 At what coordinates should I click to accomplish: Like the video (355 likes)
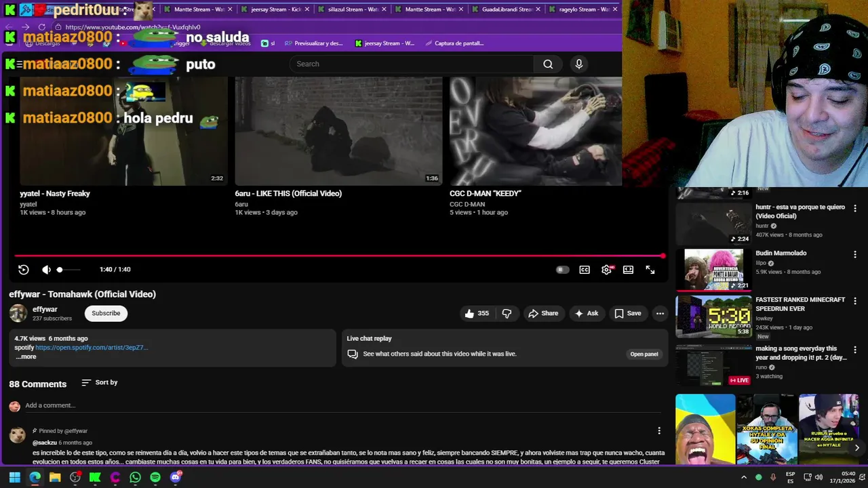(x=477, y=313)
